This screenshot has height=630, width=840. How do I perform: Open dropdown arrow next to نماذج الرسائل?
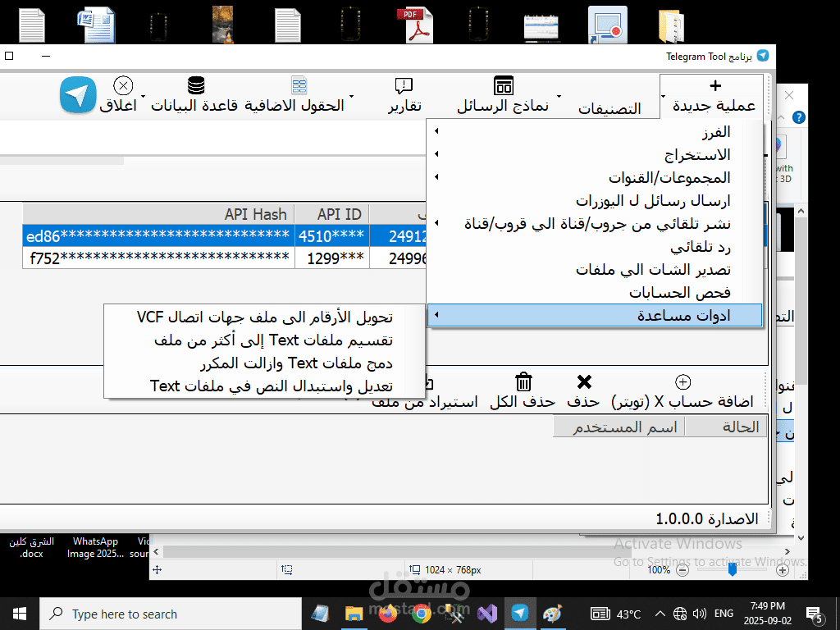pos(559,97)
